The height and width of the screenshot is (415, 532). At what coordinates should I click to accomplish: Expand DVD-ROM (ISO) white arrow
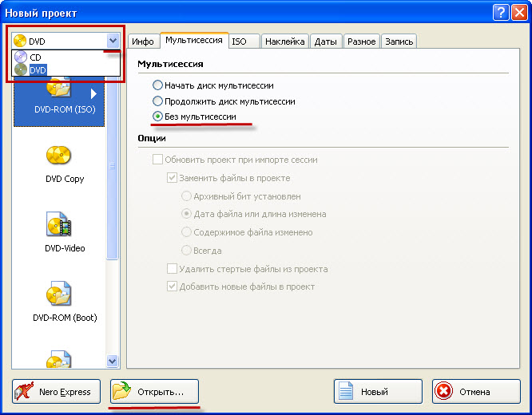94,93
